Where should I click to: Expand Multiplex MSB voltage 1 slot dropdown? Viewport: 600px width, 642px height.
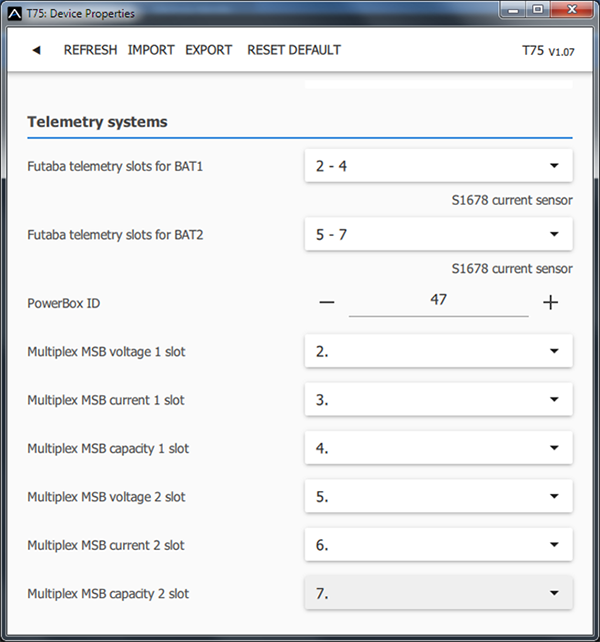click(438, 351)
